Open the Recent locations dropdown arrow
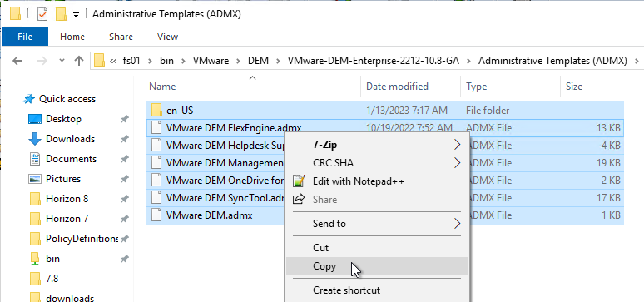 [62, 61]
